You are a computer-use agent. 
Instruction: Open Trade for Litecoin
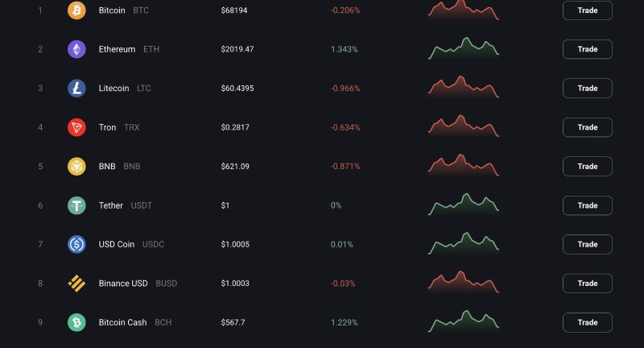587,89
